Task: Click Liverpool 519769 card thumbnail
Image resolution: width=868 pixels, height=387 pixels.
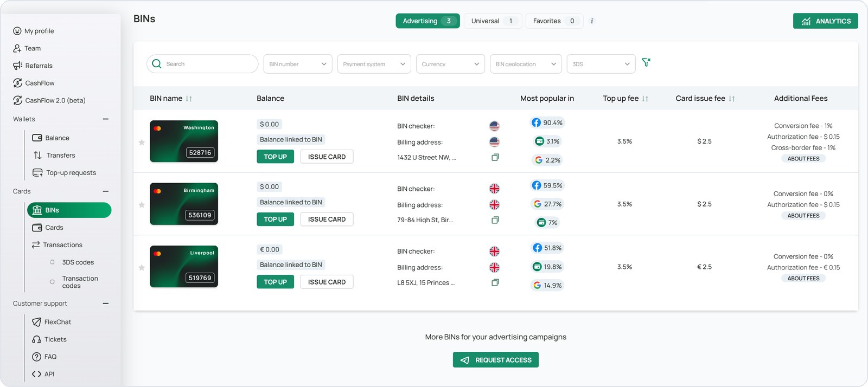Action: 184,267
